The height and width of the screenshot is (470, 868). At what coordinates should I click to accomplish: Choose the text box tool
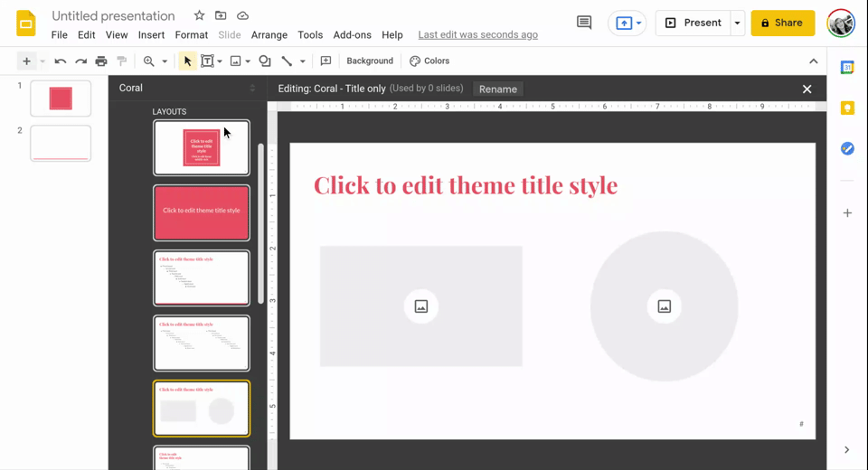pyautogui.click(x=207, y=61)
